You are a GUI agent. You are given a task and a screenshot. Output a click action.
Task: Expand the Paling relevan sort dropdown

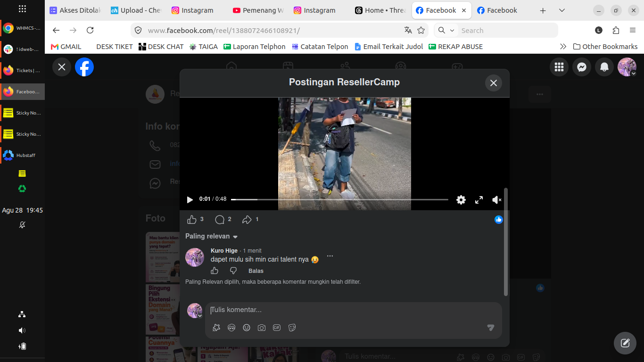click(212, 236)
